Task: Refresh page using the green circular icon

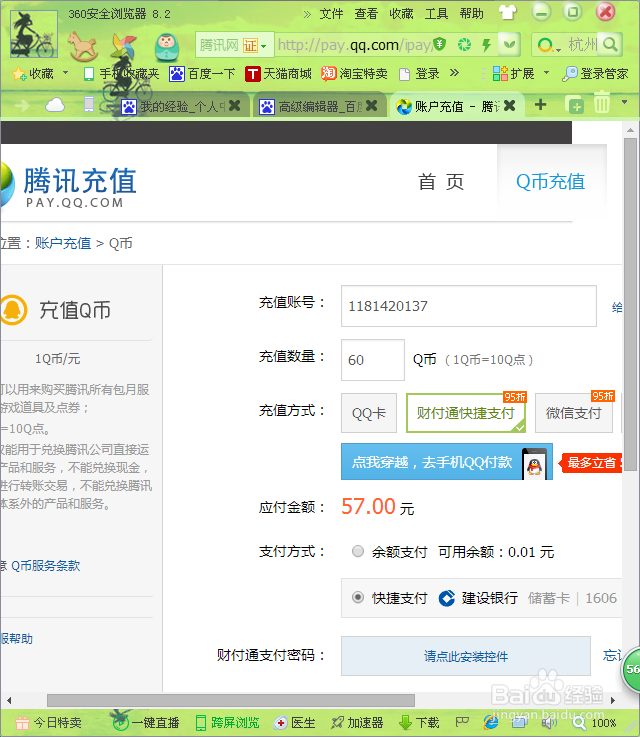Action: (x=464, y=45)
